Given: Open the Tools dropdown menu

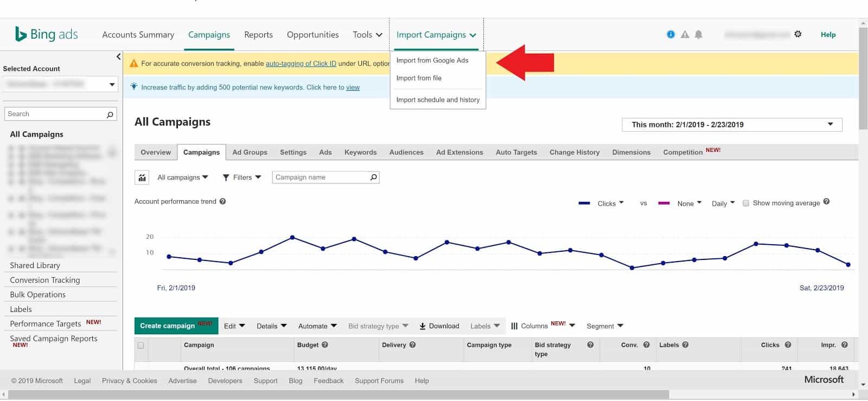Looking at the screenshot, I should [x=367, y=34].
